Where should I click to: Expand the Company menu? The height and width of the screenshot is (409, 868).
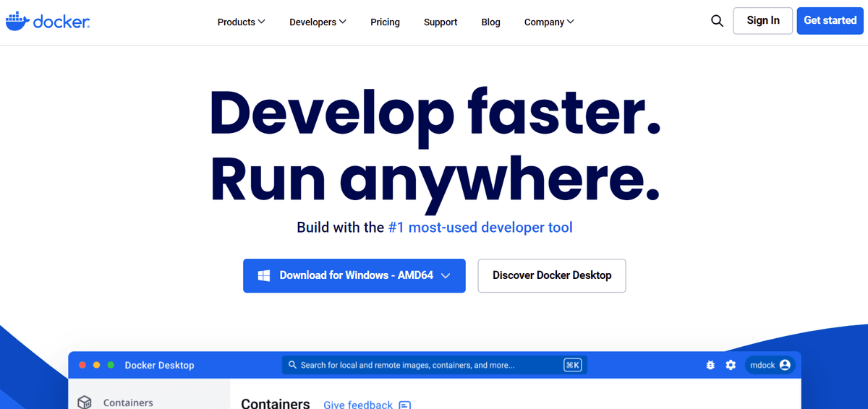(x=549, y=22)
